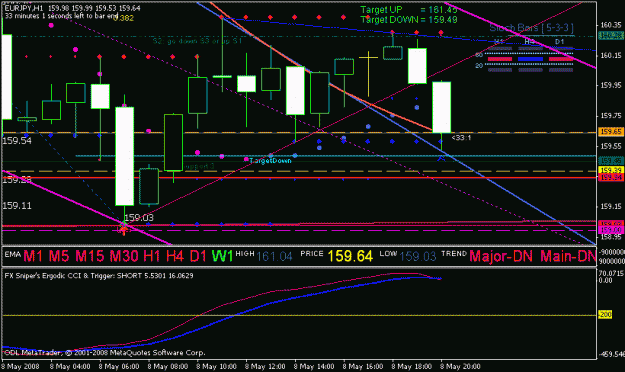Click the '8 May 06:00' time axis label
The width and height of the screenshot is (625, 372).
click(119, 366)
